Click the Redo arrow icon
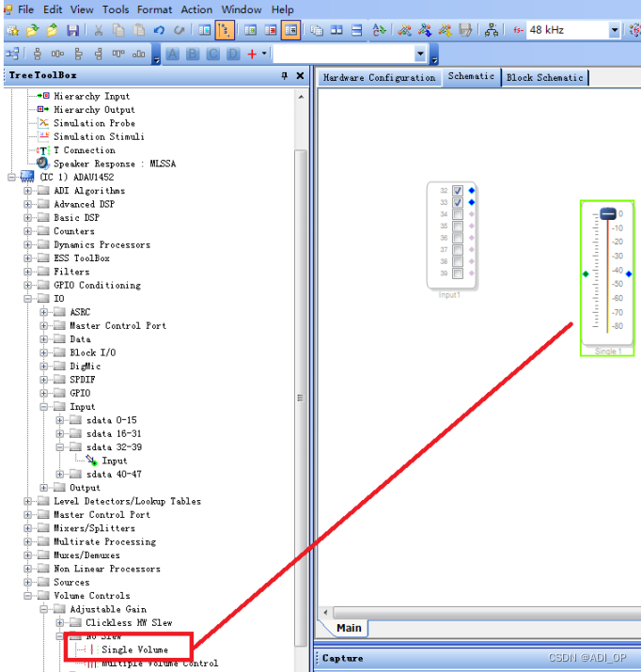This screenshot has width=641, height=672. [180, 30]
